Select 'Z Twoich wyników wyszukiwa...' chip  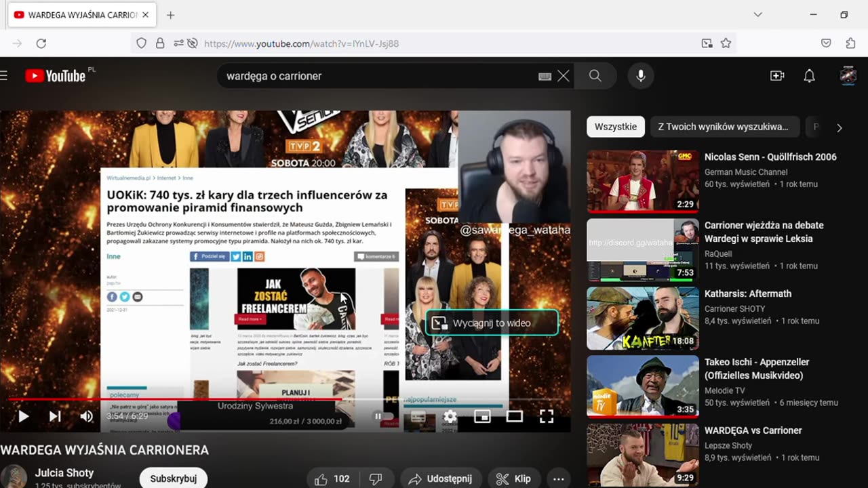pyautogui.click(x=723, y=127)
